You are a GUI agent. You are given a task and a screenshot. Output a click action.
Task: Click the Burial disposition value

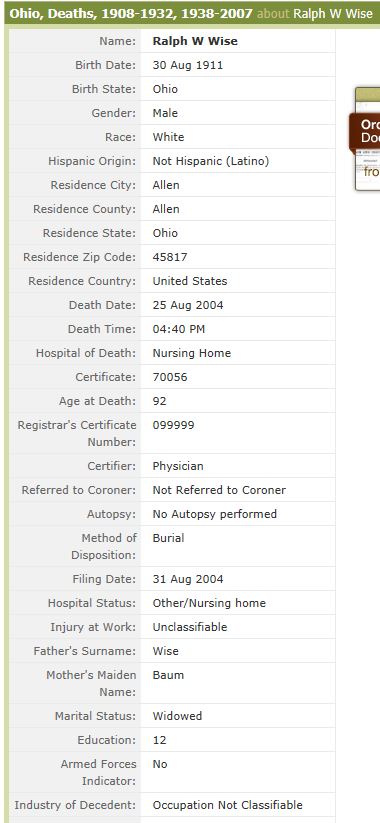168,538
